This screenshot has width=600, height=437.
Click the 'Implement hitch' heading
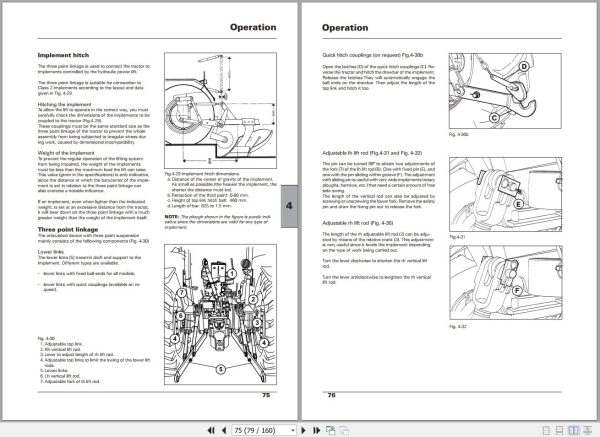tap(63, 55)
